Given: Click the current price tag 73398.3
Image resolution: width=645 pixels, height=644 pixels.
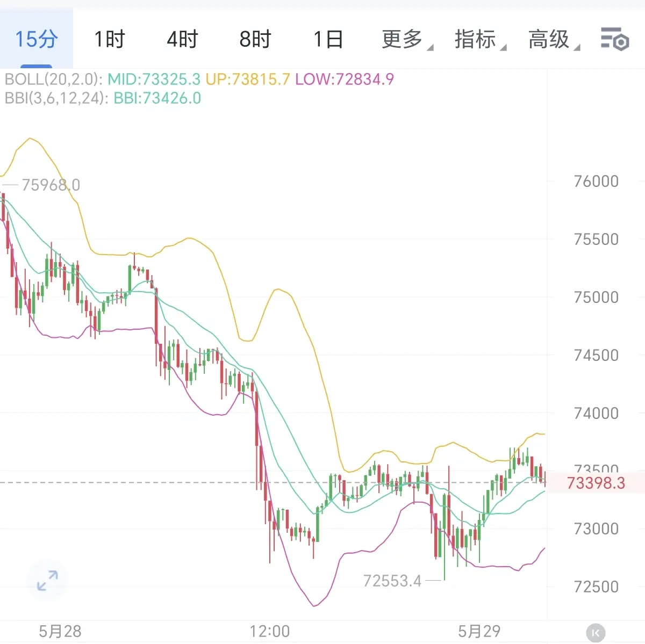Looking at the screenshot, I should (596, 483).
